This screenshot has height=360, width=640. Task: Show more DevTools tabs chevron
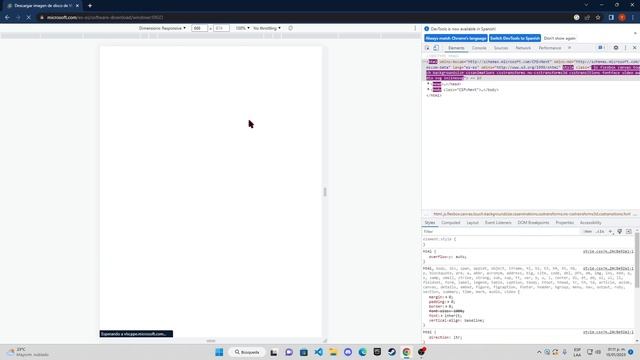[570, 48]
